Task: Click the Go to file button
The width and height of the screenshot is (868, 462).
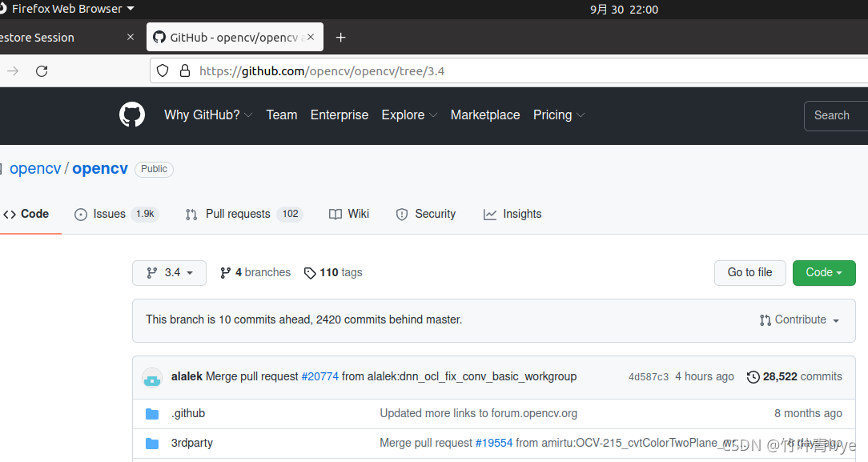Action: click(750, 273)
